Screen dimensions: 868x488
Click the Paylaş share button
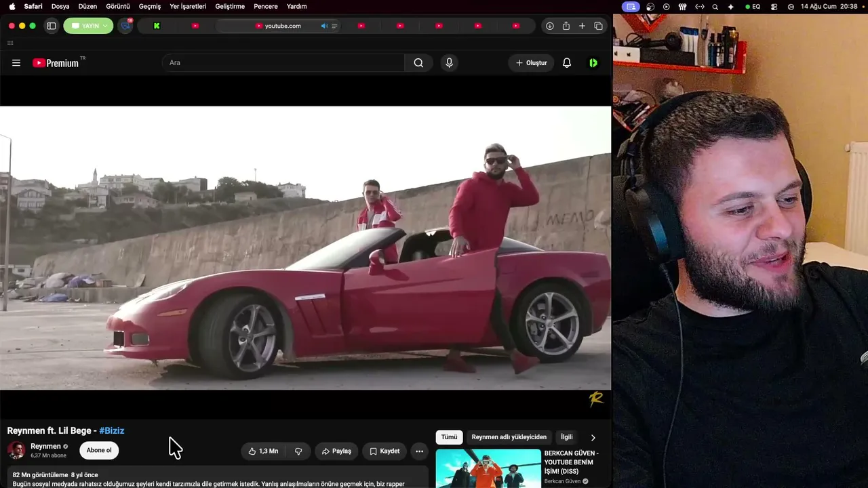(x=336, y=451)
